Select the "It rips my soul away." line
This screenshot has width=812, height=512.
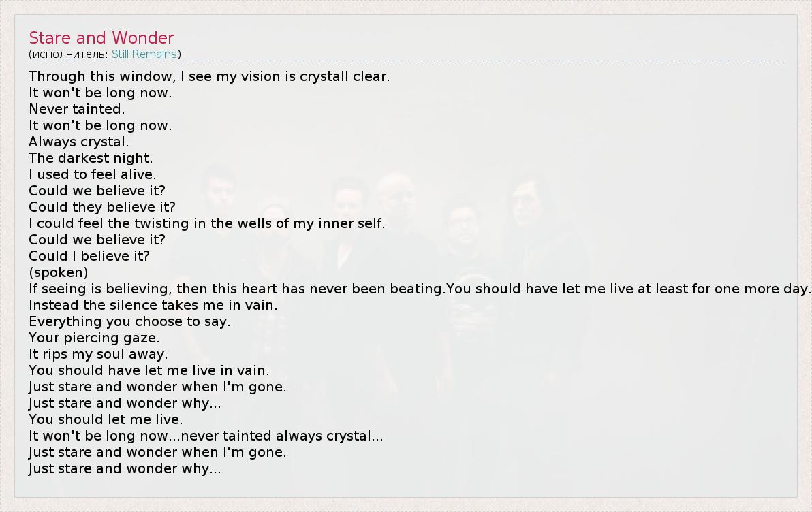98,354
